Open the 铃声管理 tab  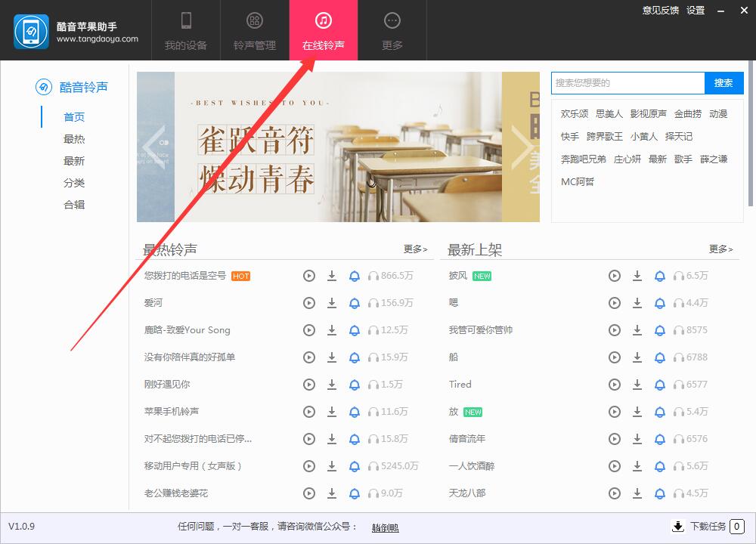(x=254, y=30)
